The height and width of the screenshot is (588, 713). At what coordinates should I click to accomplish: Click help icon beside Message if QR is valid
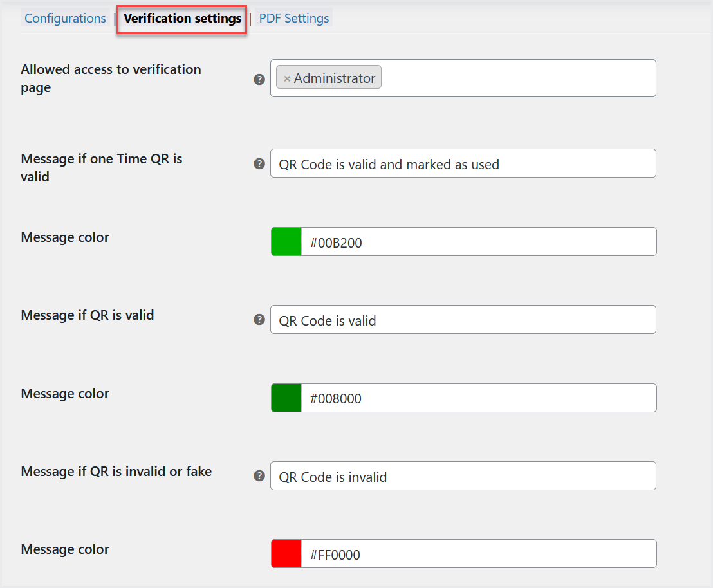[x=259, y=320]
